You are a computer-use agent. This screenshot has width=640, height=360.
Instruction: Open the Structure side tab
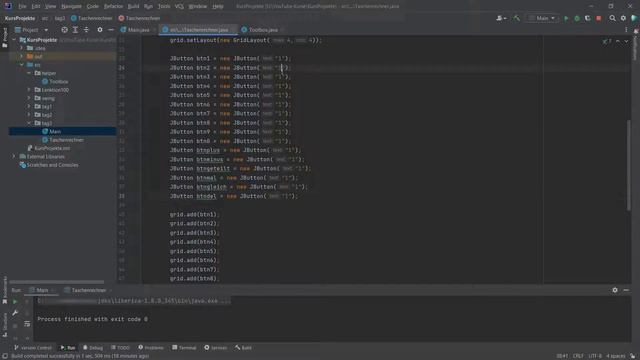pyautogui.click(x=4, y=324)
